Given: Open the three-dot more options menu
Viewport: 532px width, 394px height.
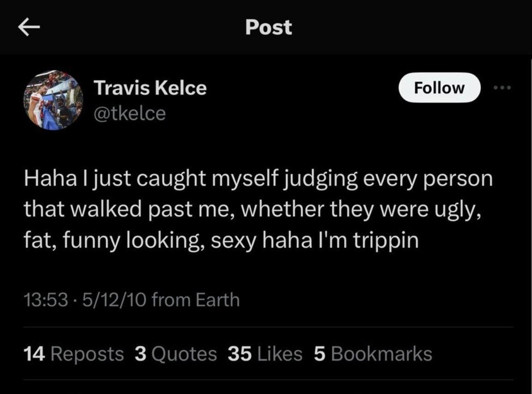Looking at the screenshot, I should (x=502, y=88).
